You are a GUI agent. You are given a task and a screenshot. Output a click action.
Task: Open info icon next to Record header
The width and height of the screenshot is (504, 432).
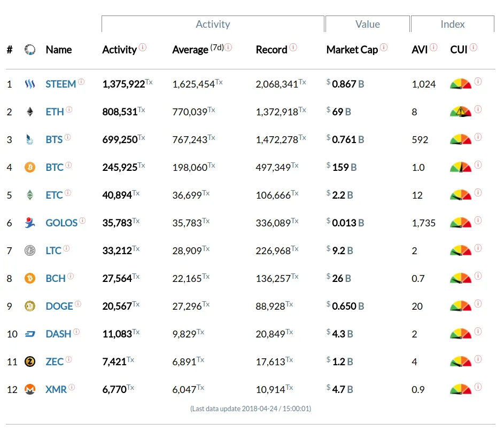[x=293, y=48]
